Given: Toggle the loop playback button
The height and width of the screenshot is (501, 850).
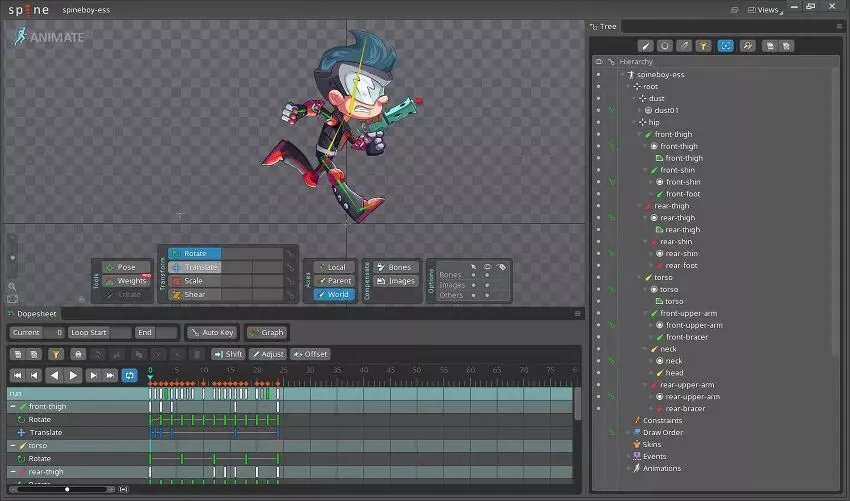Looking at the screenshot, I should (129, 375).
